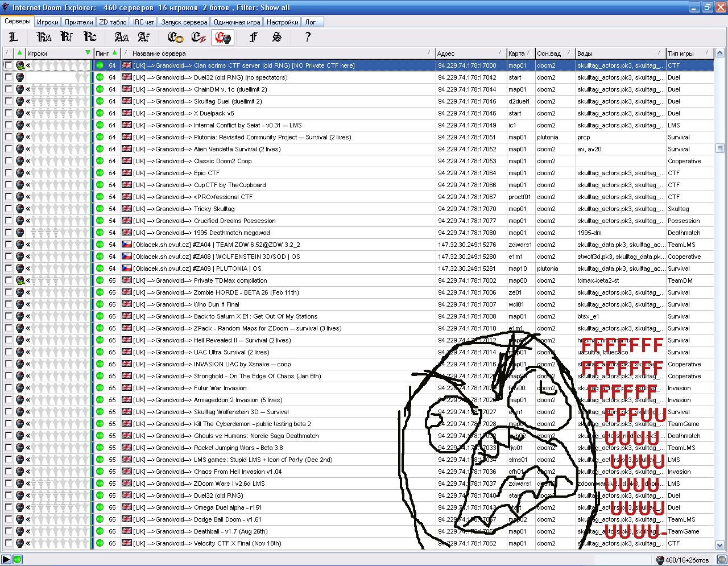Viewport: 728px width, 566px height.
Task: Check the box for Clan scrims CTF server
Action: click(9, 65)
